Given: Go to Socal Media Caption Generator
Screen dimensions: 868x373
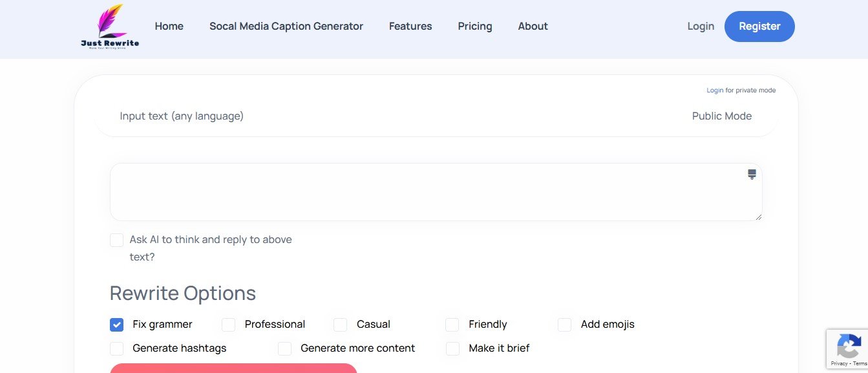Looking at the screenshot, I should pos(286,27).
